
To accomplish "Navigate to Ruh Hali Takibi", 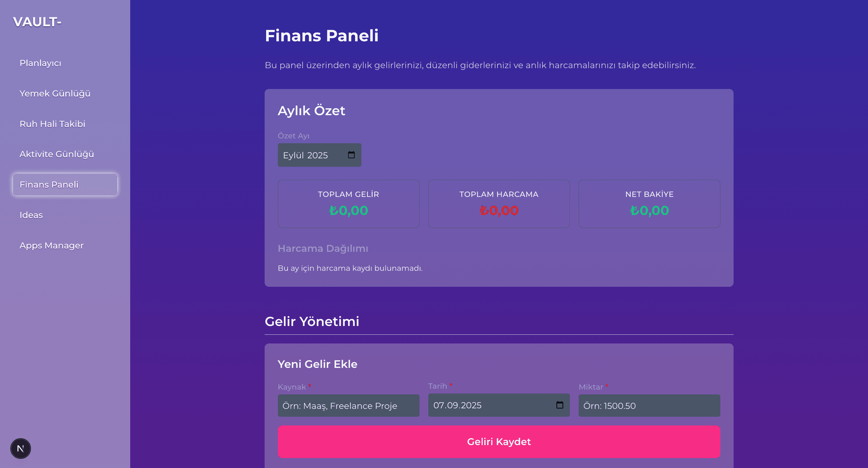I will (52, 124).
